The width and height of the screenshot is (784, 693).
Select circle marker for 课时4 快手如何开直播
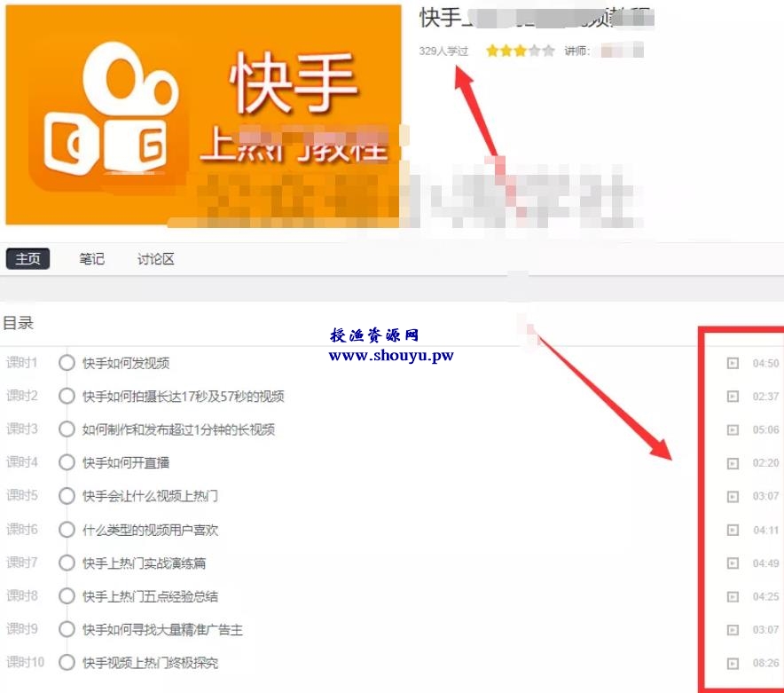[67, 462]
